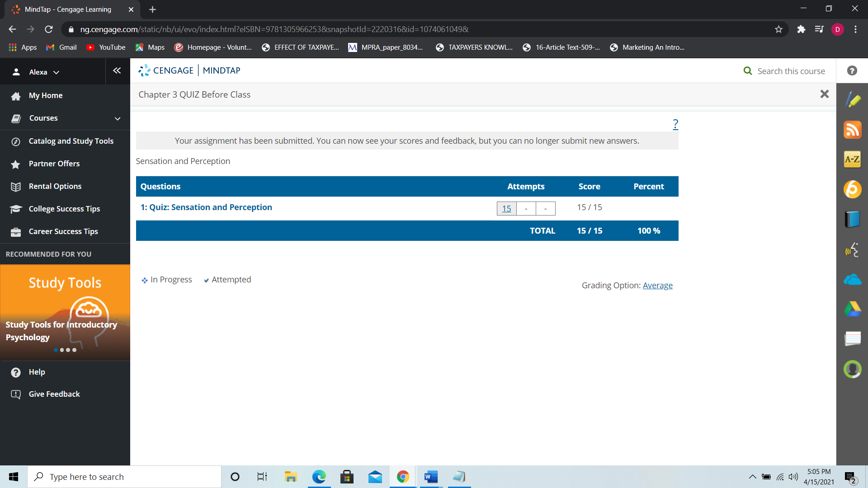Close the Chapter 3 QUIZ panel
Screen dimensions: 868x488
click(x=824, y=94)
